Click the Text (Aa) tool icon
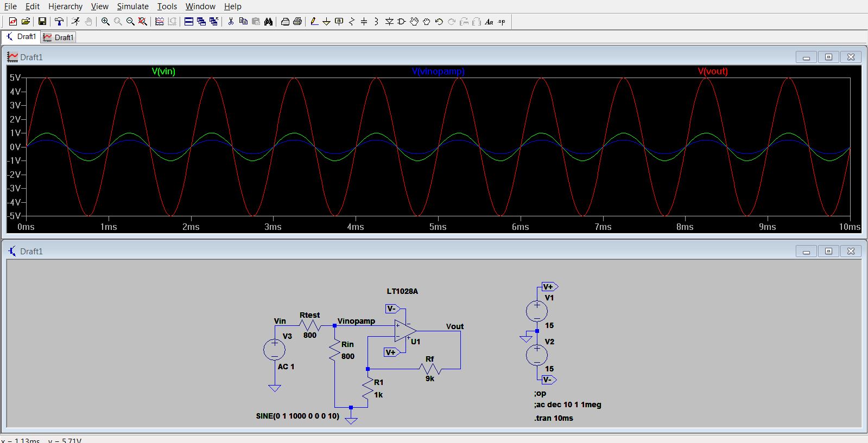This screenshot has height=443, width=868. click(489, 22)
